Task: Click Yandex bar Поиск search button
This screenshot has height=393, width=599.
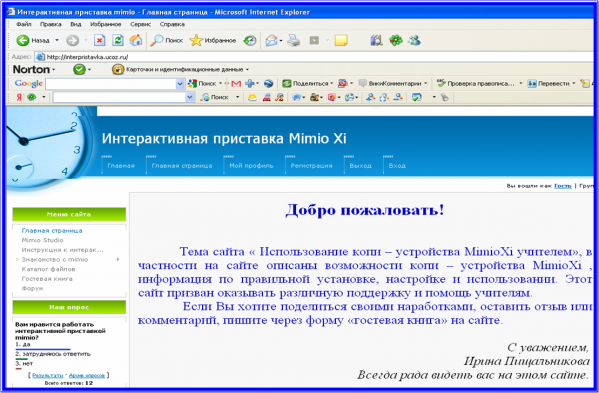Action: click(215, 97)
